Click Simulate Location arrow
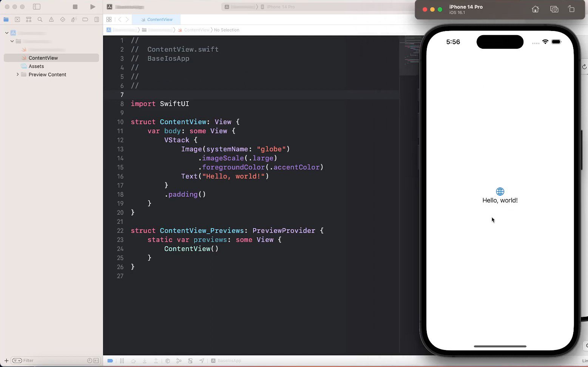Viewport: 588px width, 367px height. coord(202,361)
